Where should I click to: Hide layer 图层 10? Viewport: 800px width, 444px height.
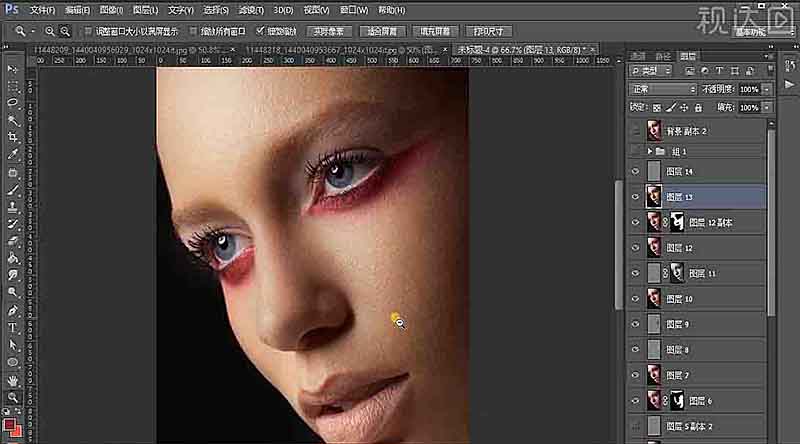pos(635,299)
